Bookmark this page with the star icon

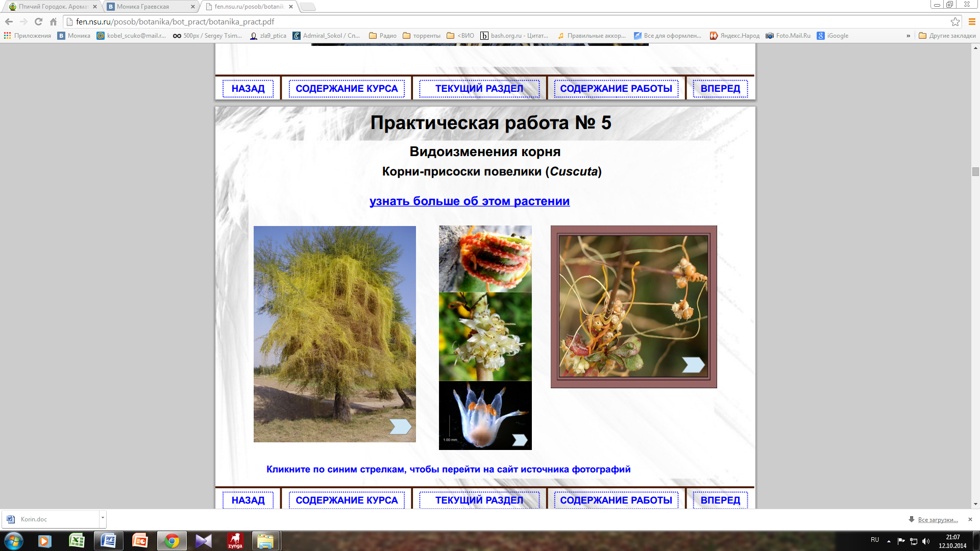(955, 21)
